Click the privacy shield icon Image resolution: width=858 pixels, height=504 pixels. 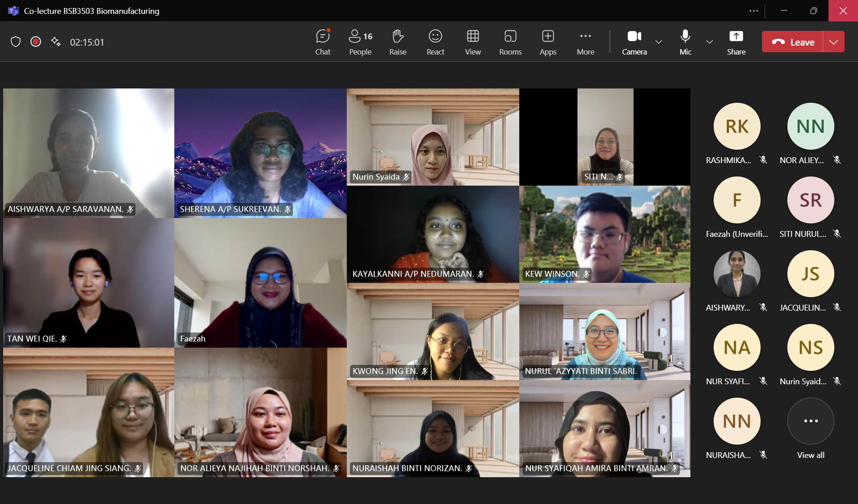pyautogui.click(x=16, y=42)
